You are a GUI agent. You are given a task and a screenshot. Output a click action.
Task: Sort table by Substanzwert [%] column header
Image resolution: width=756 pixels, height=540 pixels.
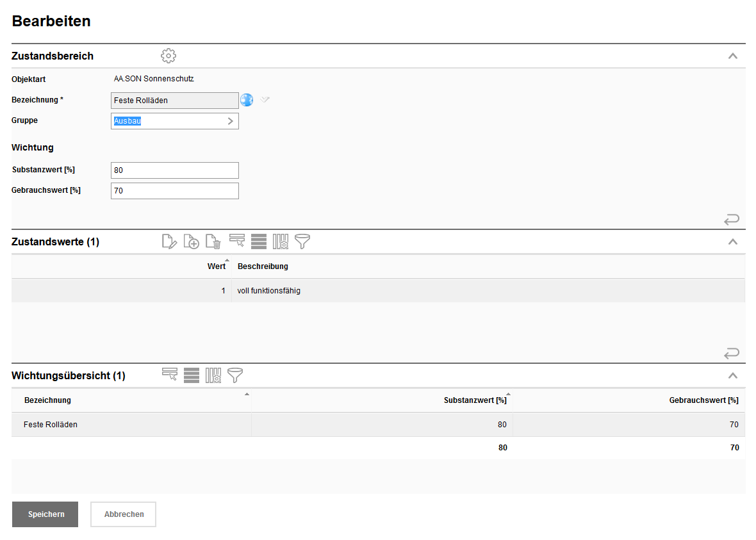(475, 400)
